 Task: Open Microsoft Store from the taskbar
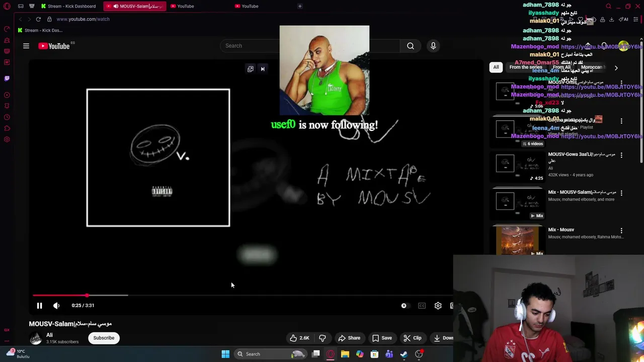(x=374, y=354)
